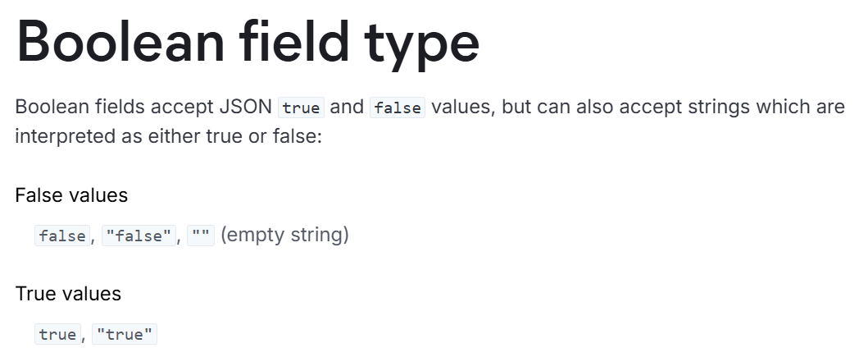Click the word 'field' in the main heading
The height and width of the screenshot is (357, 868).
point(294,40)
